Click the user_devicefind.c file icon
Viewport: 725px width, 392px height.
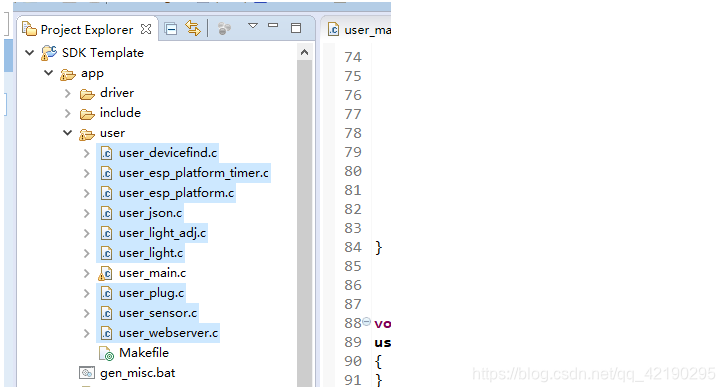click(106, 153)
